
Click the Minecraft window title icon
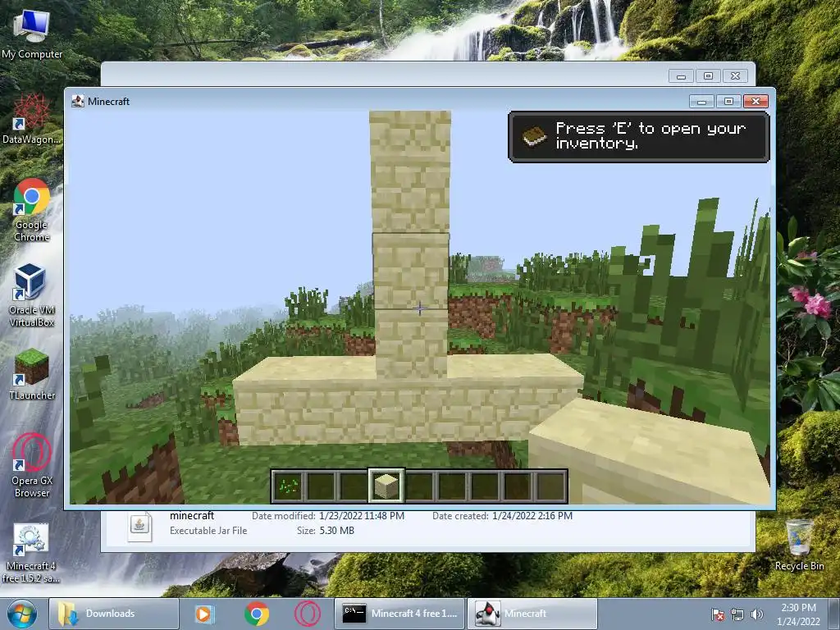click(78, 101)
